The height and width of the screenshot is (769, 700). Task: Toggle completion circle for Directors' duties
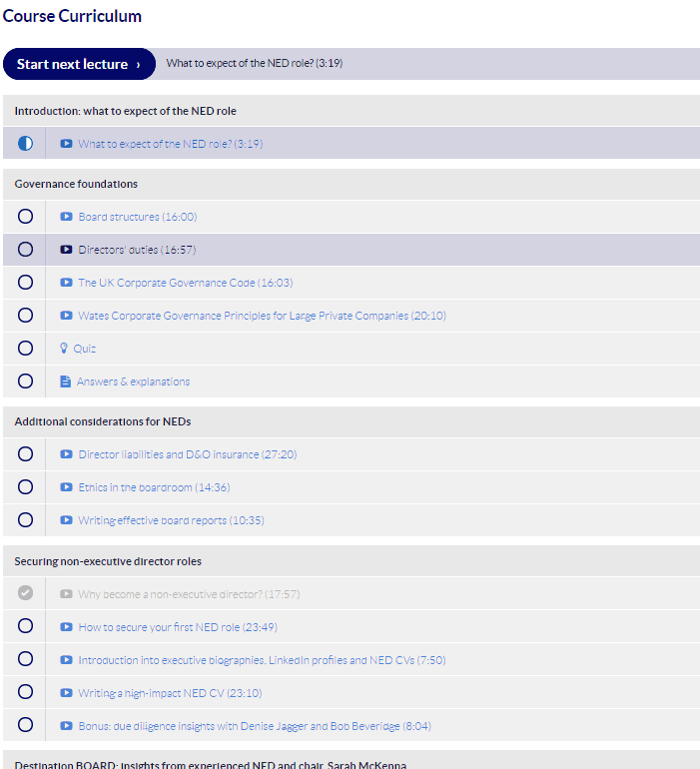(26, 249)
